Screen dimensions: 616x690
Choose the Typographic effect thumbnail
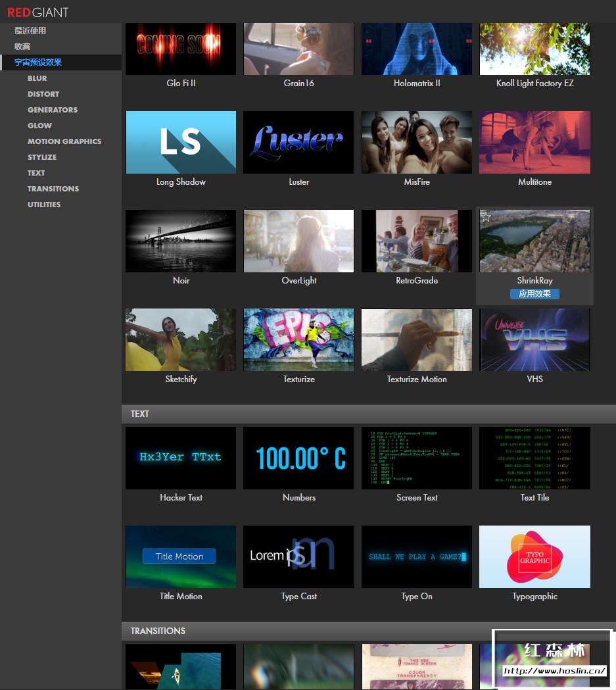point(534,556)
